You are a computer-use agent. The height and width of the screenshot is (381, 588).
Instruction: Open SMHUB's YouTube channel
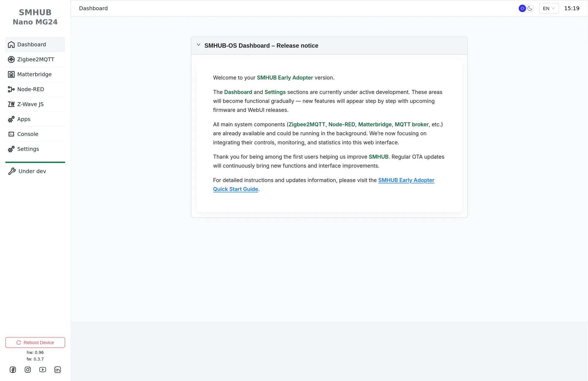pyautogui.click(x=43, y=370)
